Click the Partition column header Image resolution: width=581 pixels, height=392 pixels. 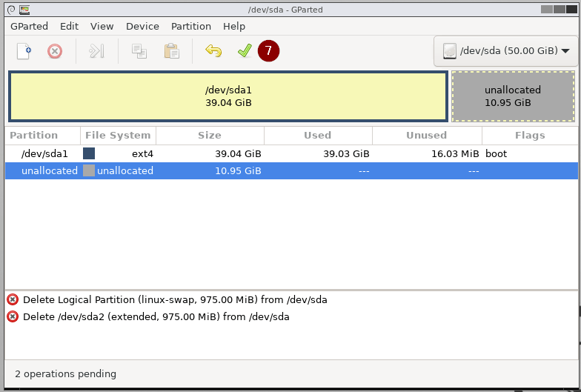(43, 135)
